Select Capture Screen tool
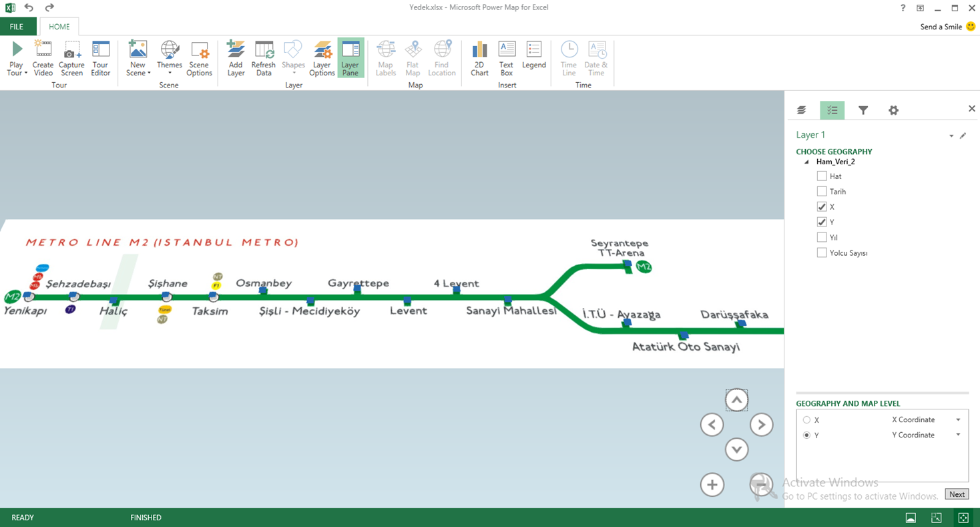 point(71,59)
